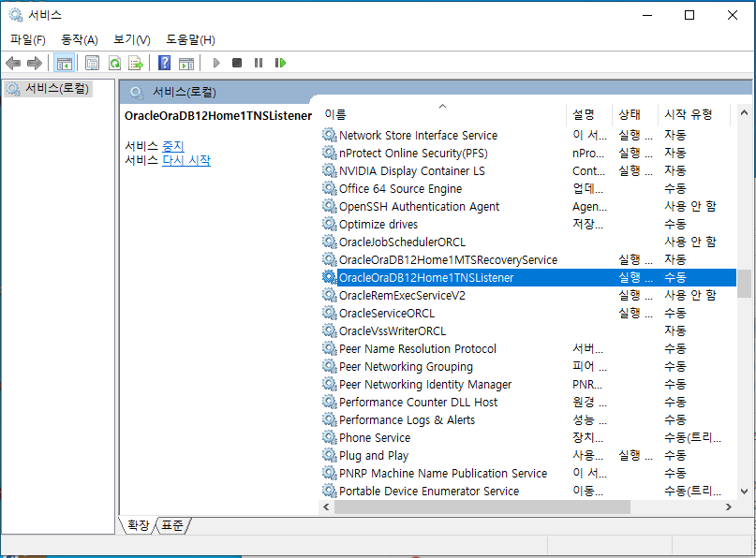Viewport: 756px width, 558px height.
Task: Click the gear icon of OpenSSH Authentication Agent
Action: (330, 206)
